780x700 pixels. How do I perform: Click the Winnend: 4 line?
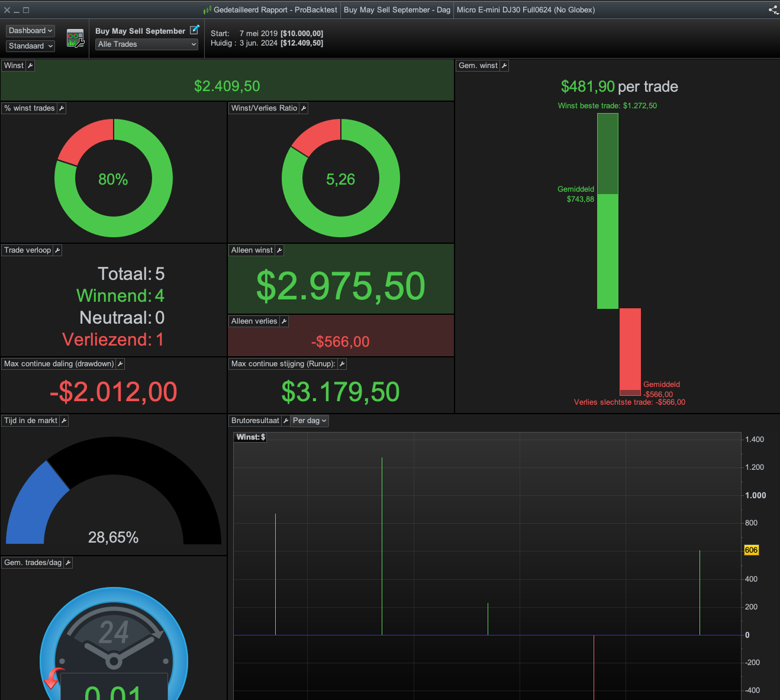[121, 296]
